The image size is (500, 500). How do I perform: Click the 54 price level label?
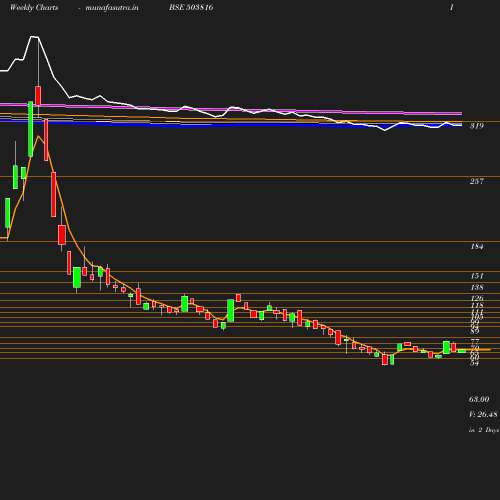pos(474,363)
